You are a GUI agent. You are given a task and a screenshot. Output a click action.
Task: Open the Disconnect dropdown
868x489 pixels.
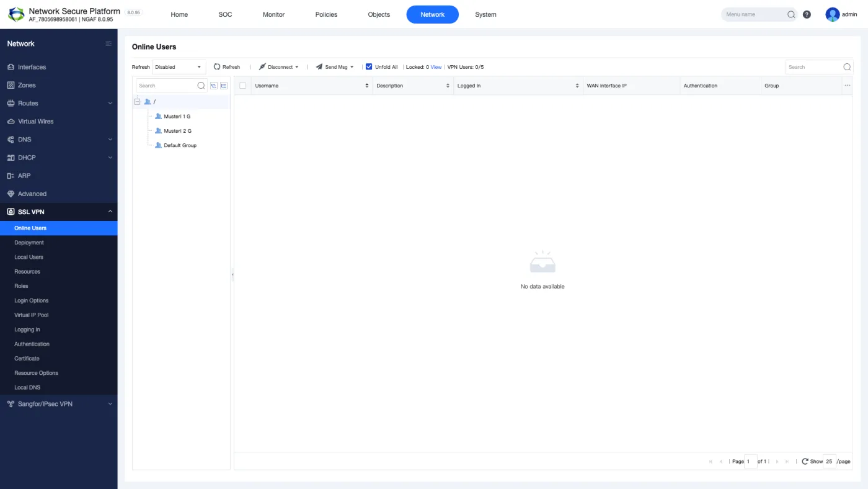(279, 67)
